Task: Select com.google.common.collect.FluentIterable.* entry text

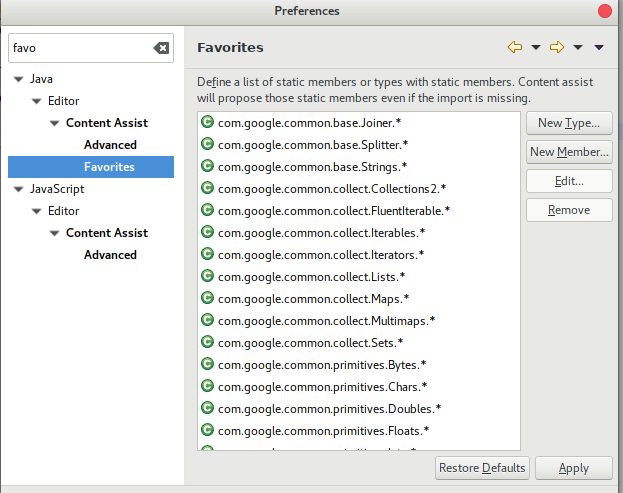Action: [x=334, y=211]
